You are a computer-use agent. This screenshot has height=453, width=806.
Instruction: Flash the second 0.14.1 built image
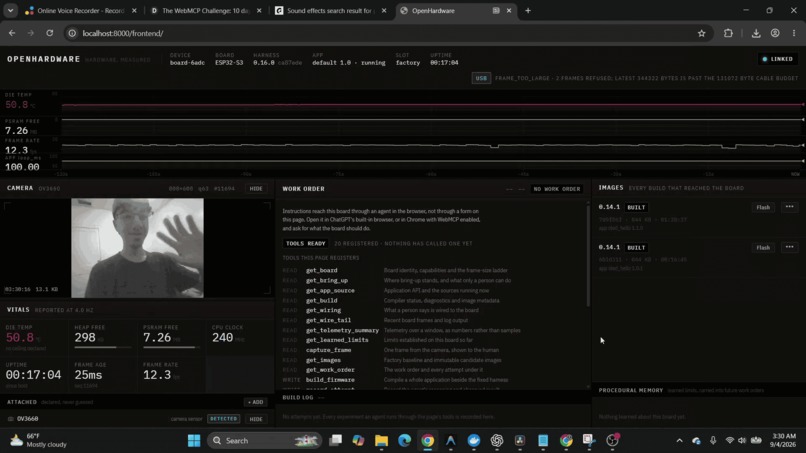click(763, 247)
